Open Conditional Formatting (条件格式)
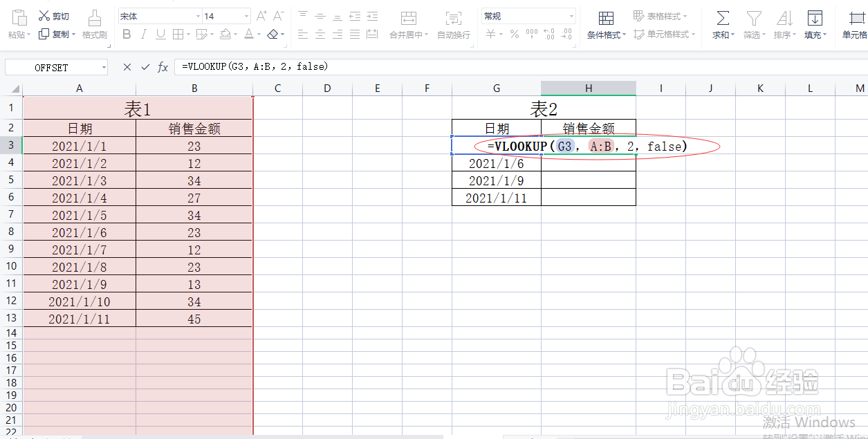Image resolution: width=868 pixels, height=439 pixels. click(607, 24)
